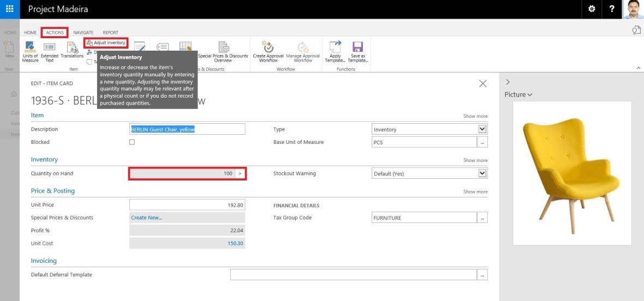Click the Create New... special prices link
Screen dimensions: 644x301
(x=146, y=218)
